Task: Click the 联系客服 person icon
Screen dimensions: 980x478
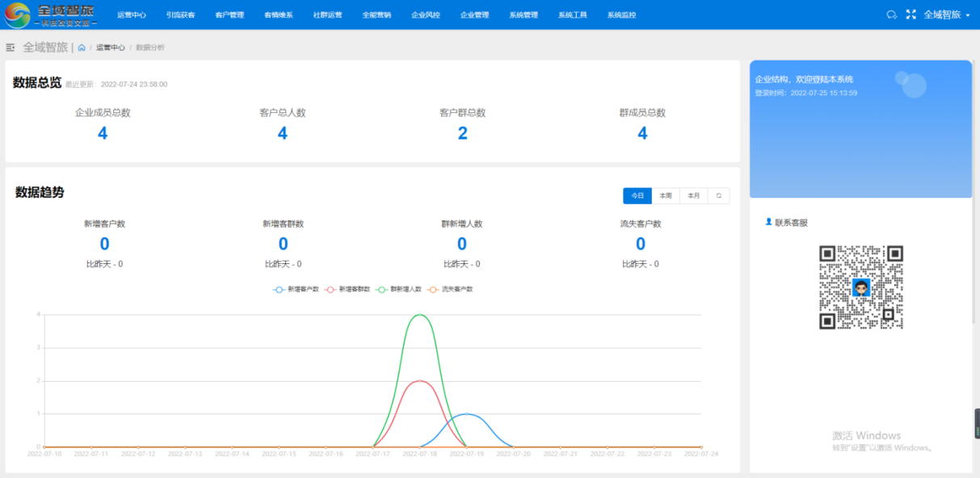Action: (768, 222)
